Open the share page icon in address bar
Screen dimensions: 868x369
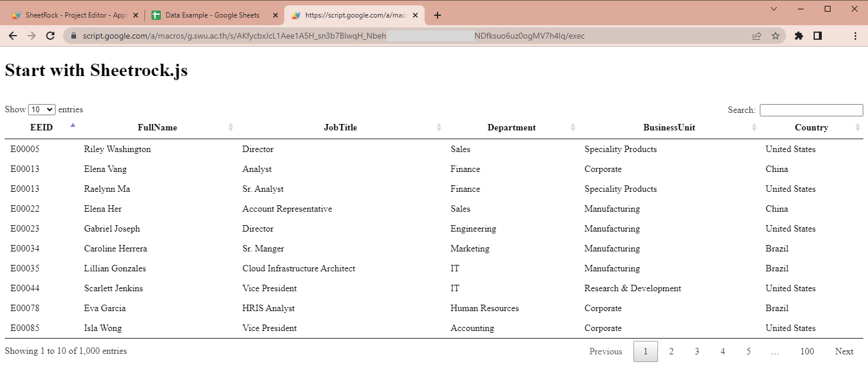[x=757, y=36]
